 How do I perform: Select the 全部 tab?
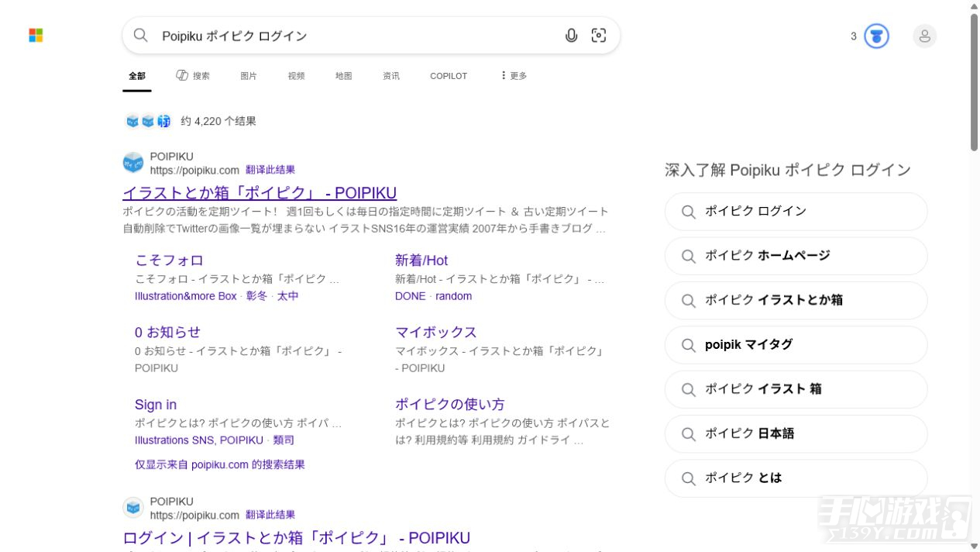coord(137,76)
